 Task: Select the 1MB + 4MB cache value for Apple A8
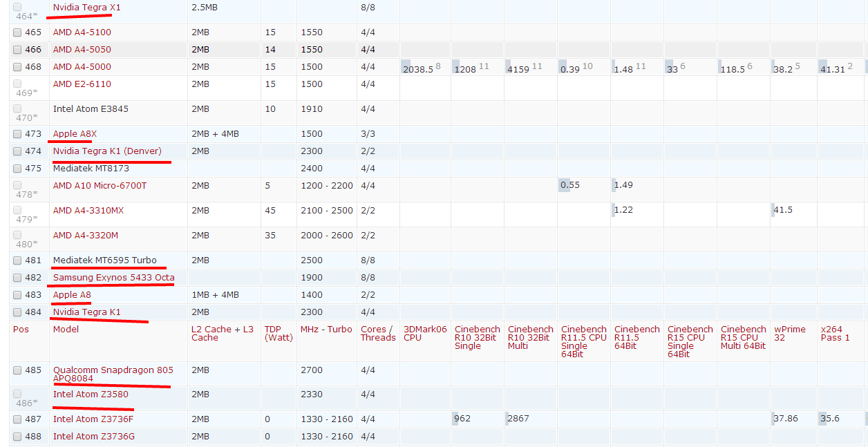[x=215, y=295]
